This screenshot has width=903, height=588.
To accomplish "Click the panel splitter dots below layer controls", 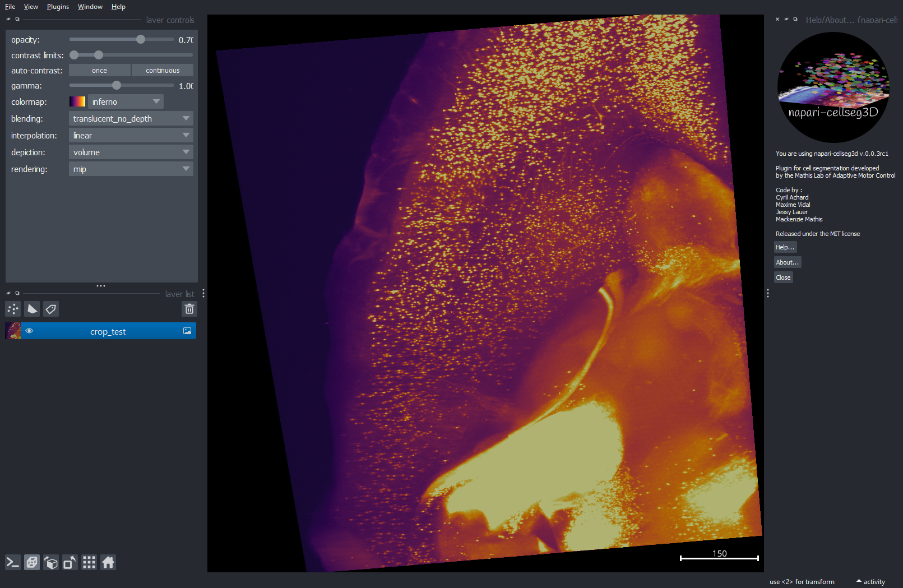I will (x=101, y=286).
